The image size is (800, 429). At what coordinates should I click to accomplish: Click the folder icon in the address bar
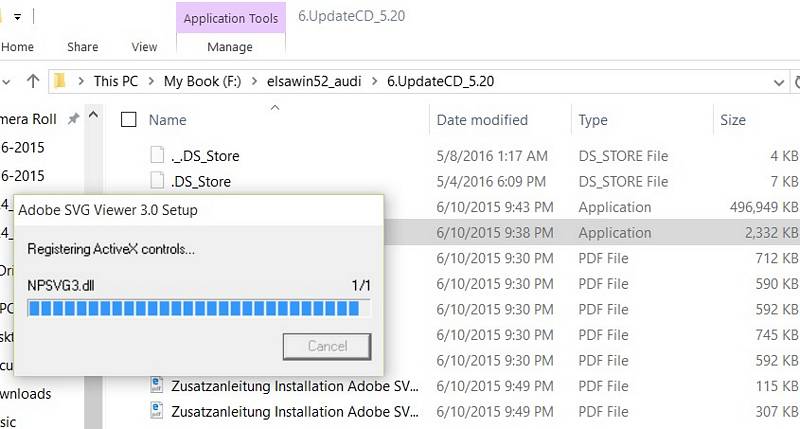point(61,80)
